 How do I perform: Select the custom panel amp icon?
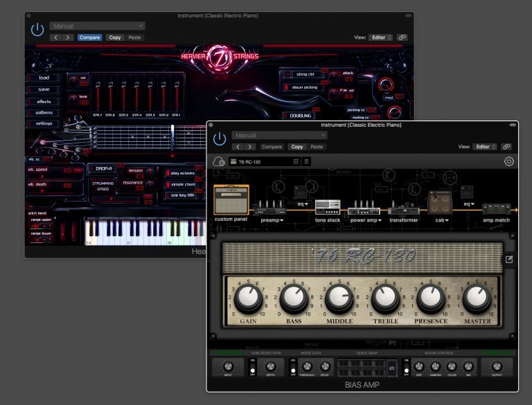[x=231, y=200]
